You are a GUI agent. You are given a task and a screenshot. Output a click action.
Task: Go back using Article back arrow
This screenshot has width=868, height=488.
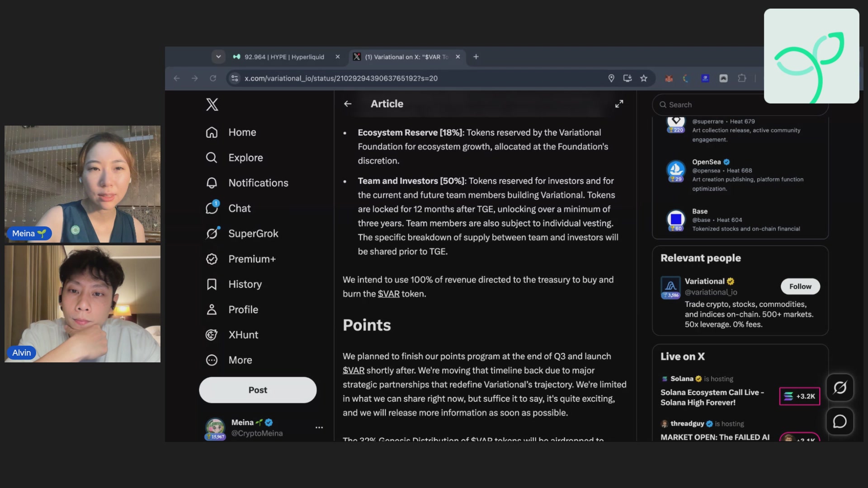click(348, 104)
